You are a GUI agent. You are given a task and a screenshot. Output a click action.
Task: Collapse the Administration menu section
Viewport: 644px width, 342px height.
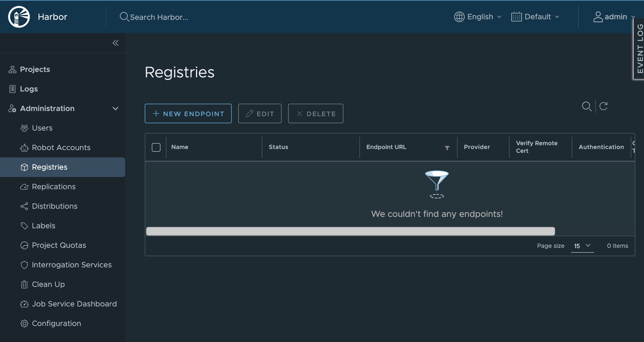point(115,109)
